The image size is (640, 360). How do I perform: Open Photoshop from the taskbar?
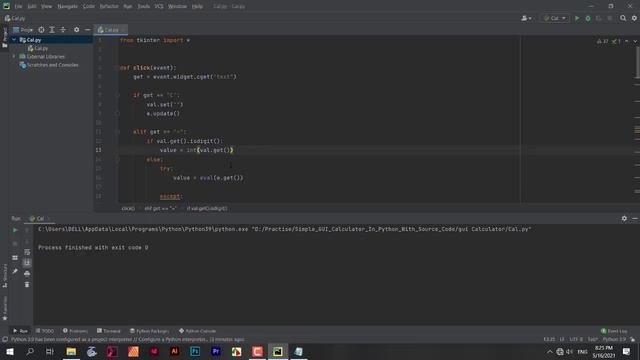195,351
